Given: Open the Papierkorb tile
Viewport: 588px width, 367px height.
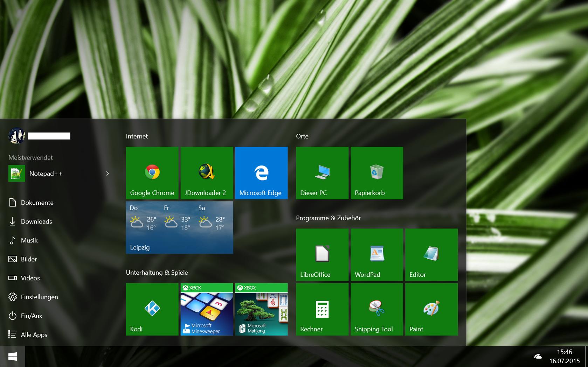Looking at the screenshot, I should pos(377,173).
